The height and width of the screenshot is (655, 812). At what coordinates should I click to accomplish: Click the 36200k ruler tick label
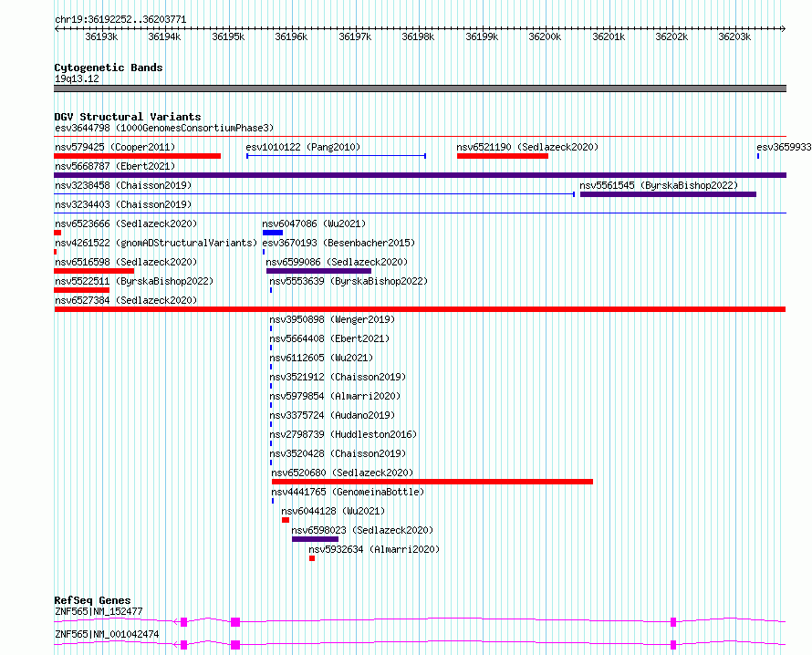point(545,36)
